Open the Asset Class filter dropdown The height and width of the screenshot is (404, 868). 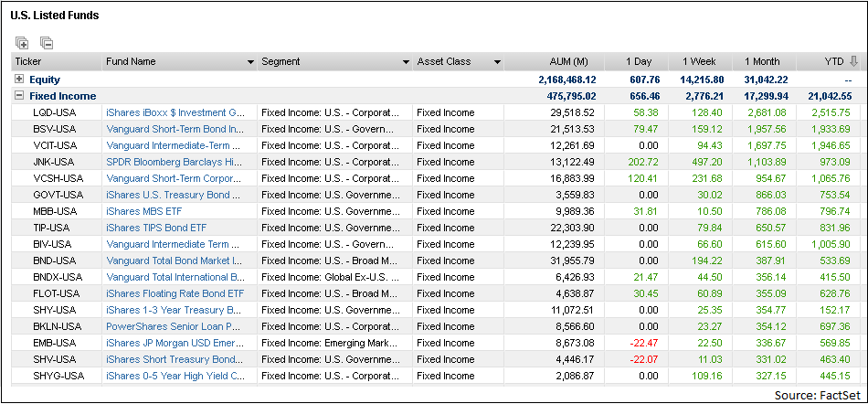tap(497, 62)
